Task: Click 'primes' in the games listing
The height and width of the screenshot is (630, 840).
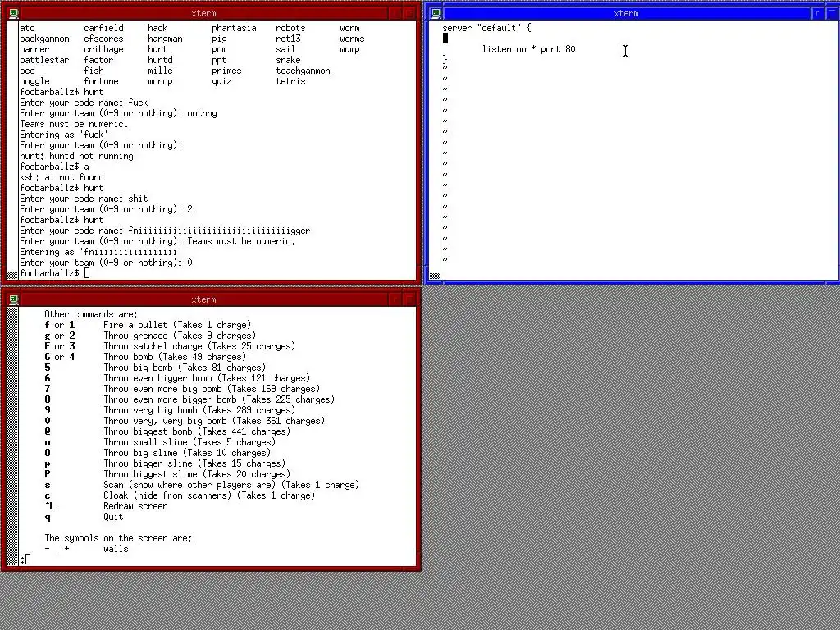Action: [226, 71]
